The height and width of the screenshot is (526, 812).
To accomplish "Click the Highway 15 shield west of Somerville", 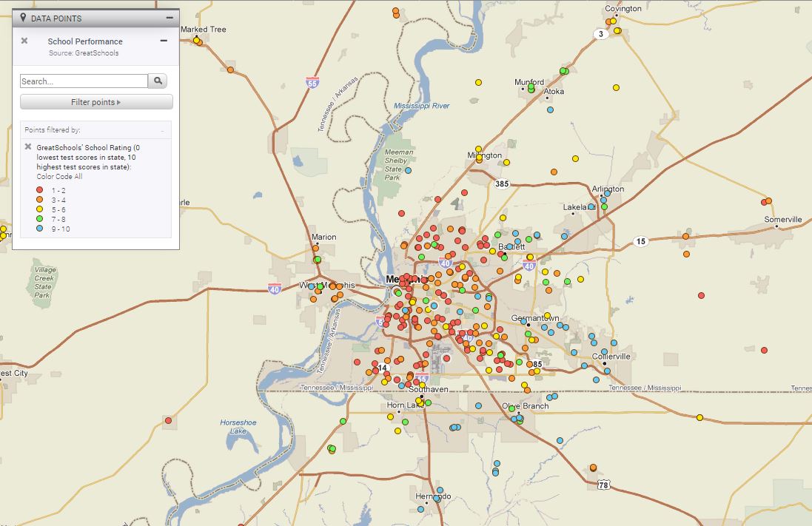I will (x=641, y=241).
